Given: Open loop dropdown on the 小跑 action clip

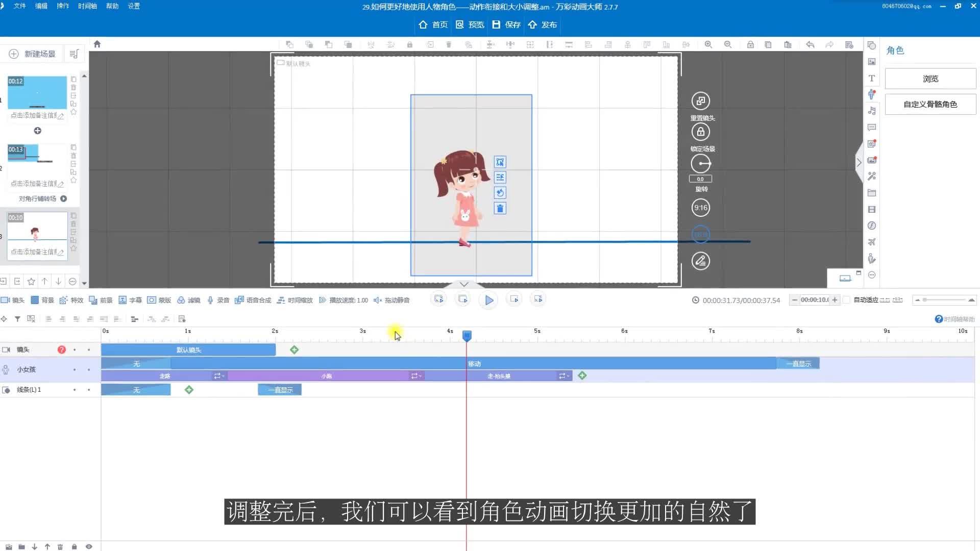Looking at the screenshot, I should [x=416, y=376].
